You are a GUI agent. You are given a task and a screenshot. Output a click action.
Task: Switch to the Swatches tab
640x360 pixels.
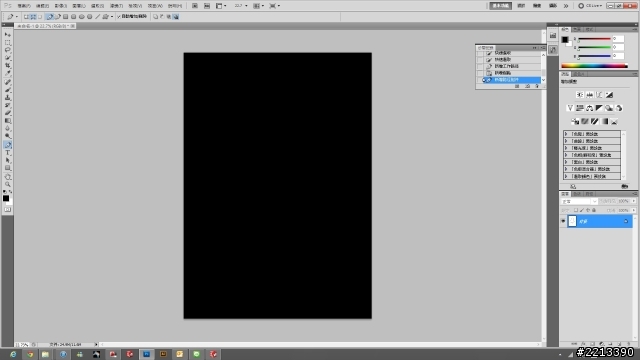tap(577, 29)
